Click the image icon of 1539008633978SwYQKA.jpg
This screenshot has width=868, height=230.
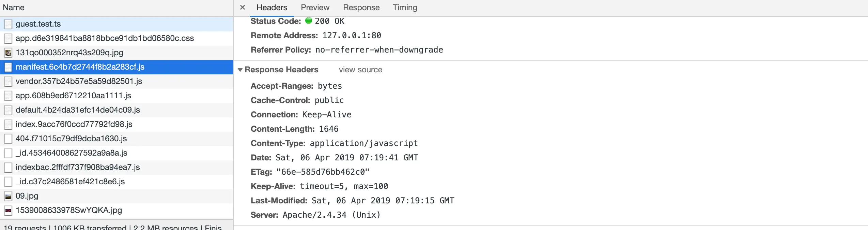pyautogui.click(x=8, y=211)
